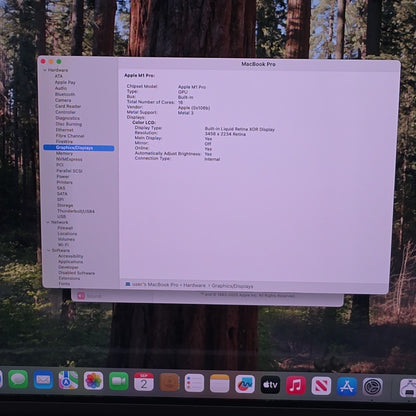Open Maps from the Dock
416x416 pixels.
click(x=68, y=380)
